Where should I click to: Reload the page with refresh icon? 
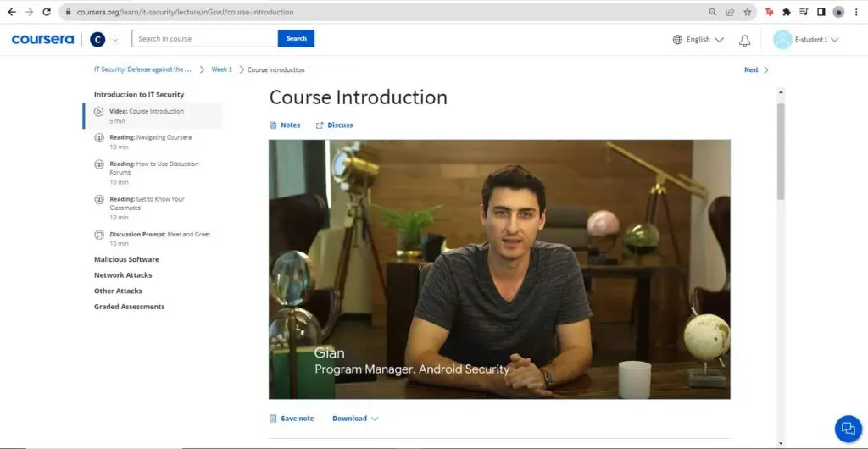coord(47,12)
